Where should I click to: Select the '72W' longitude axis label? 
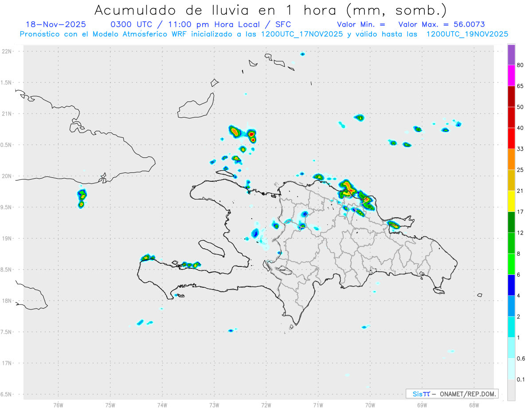[266, 404]
